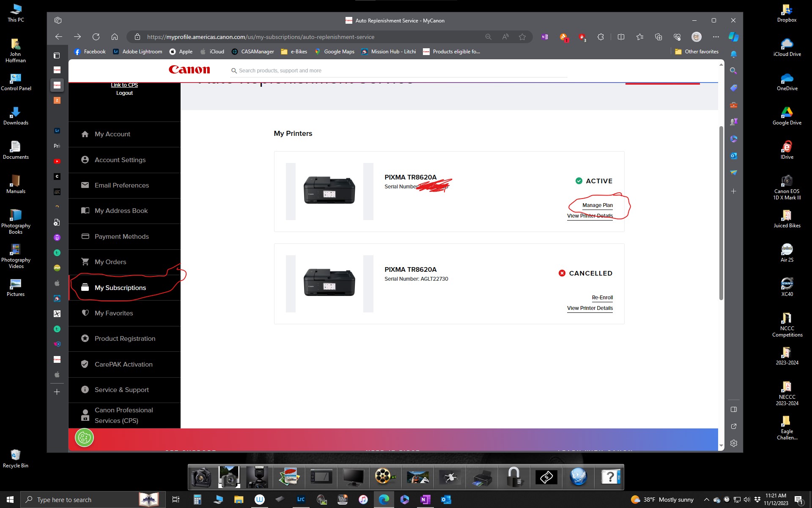
Task: Open the Shopping icon in Edge sidebar
Action: pyautogui.click(x=733, y=87)
